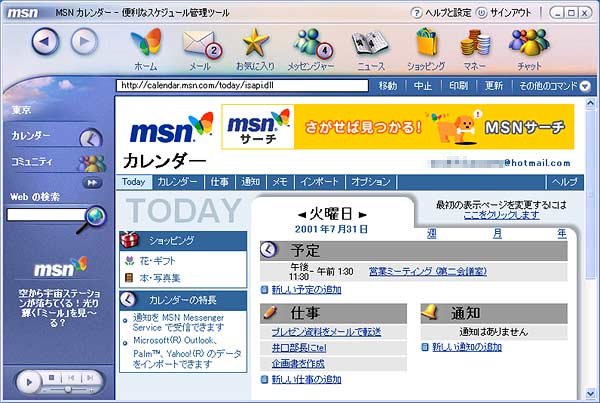Switch to the オプション tab

point(371,182)
